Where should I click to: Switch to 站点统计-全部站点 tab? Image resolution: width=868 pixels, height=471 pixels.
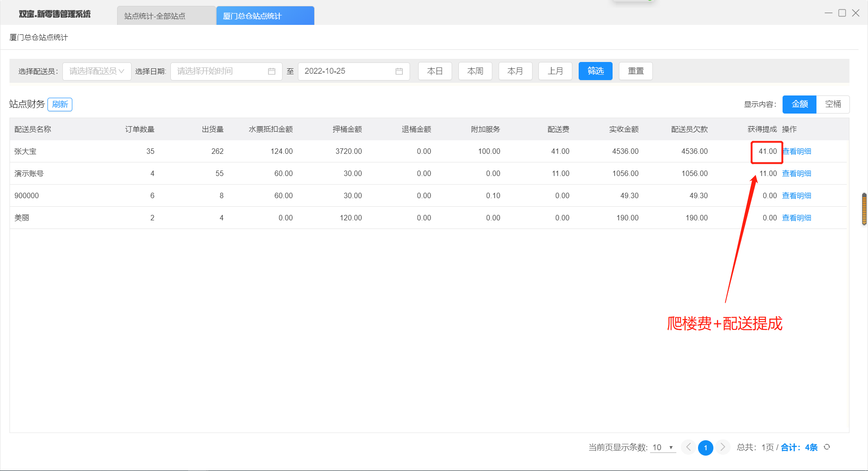point(155,16)
